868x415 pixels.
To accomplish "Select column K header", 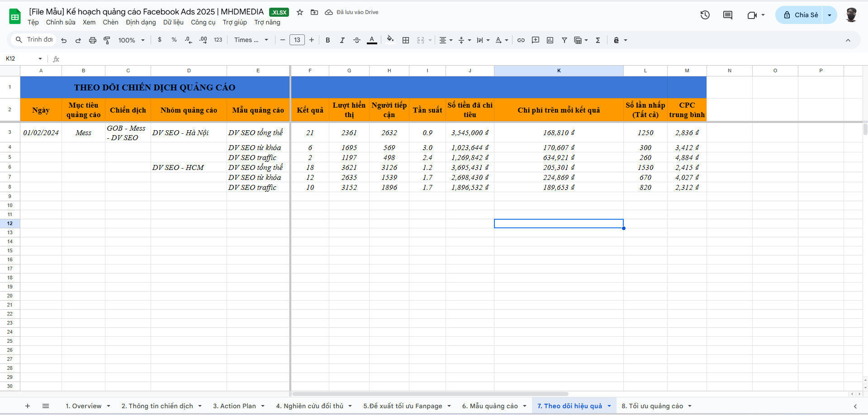I will [x=559, y=71].
